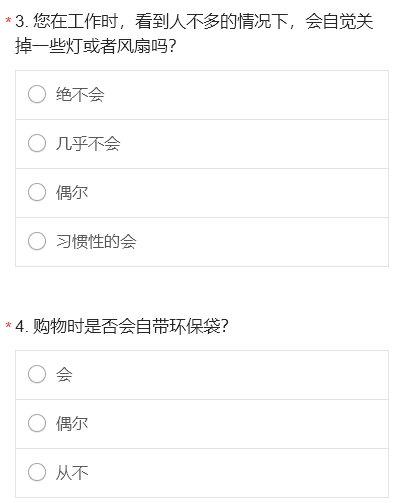
Task: Click the red asterisk beside question 3
Action: coord(8,21)
